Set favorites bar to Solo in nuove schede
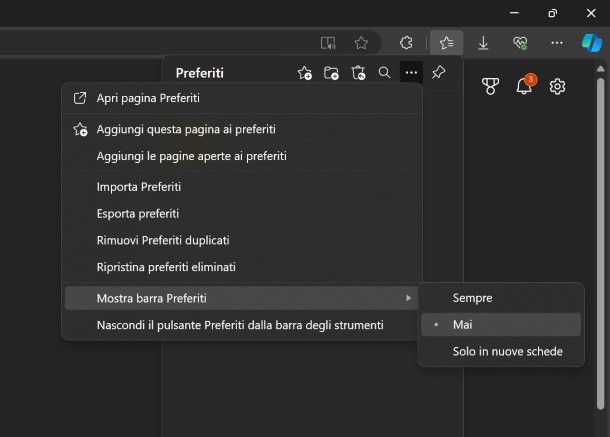610x437 pixels. tap(501, 351)
